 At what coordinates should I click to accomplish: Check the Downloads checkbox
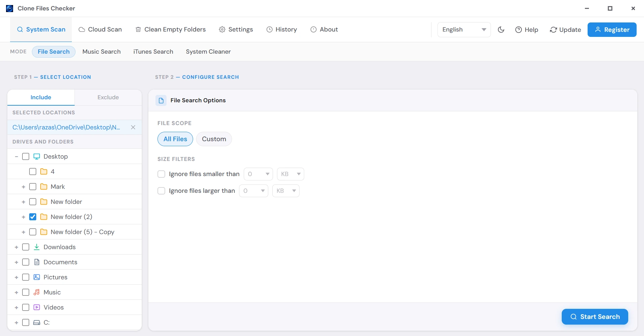[26, 247]
